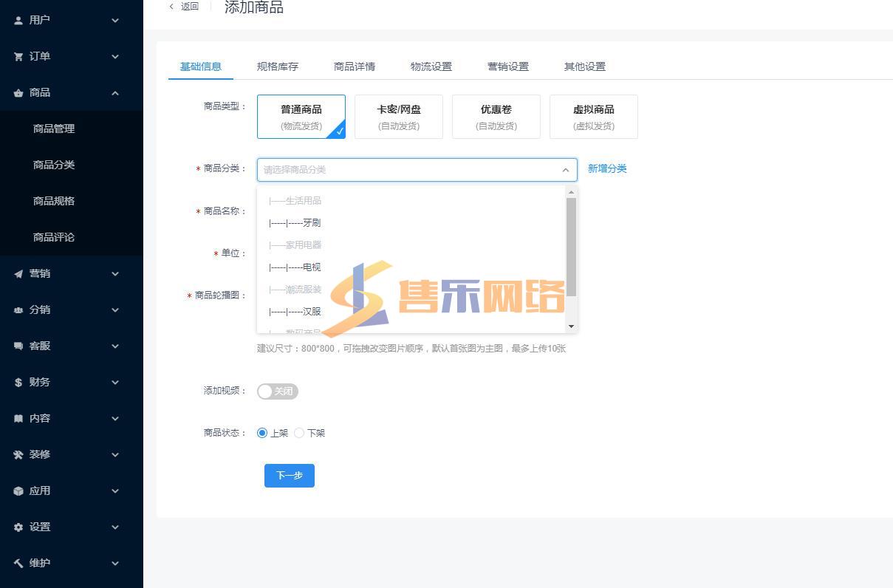Expand the 应用 menu chevron

(115, 491)
